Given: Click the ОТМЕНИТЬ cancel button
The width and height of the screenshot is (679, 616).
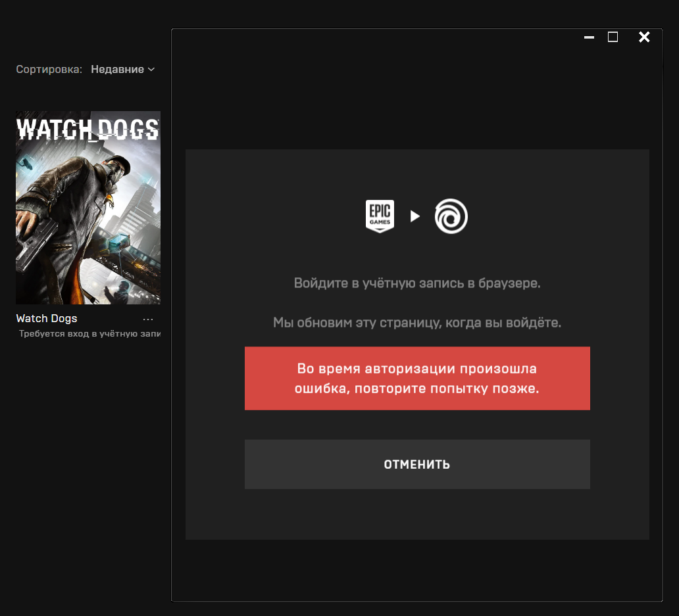Looking at the screenshot, I should [x=417, y=464].
